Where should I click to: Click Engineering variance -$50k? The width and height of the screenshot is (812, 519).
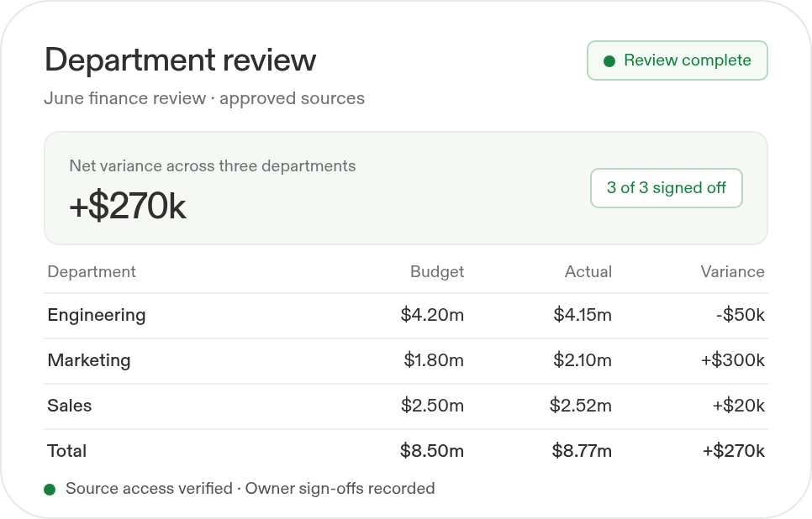pyautogui.click(x=740, y=315)
